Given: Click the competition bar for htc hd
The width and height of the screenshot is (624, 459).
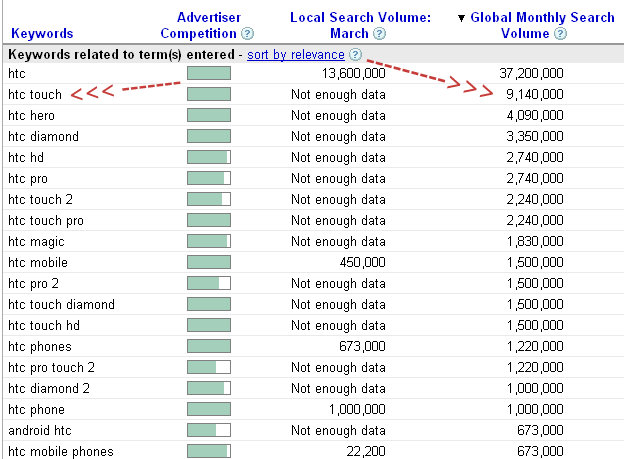Looking at the screenshot, I should click(x=209, y=157).
